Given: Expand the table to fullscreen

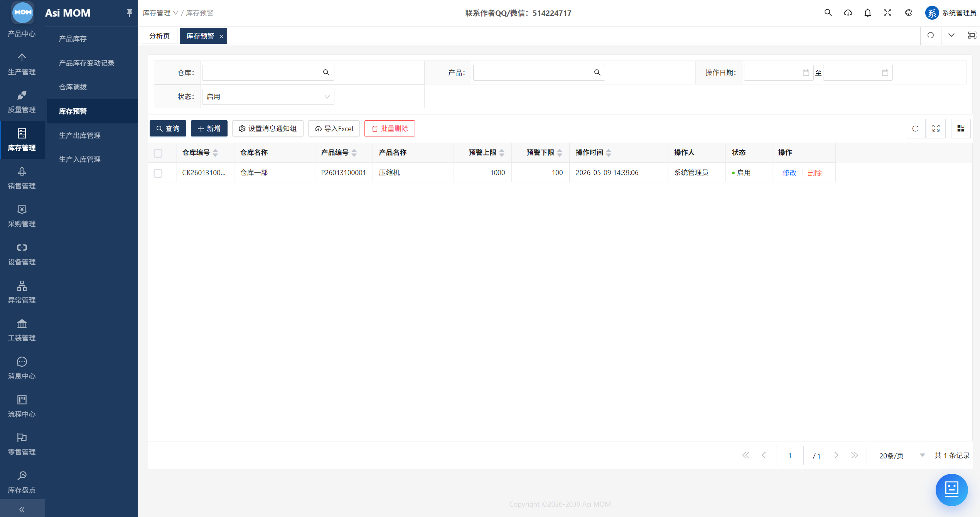Looking at the screenshot, I should click(936, 128).
